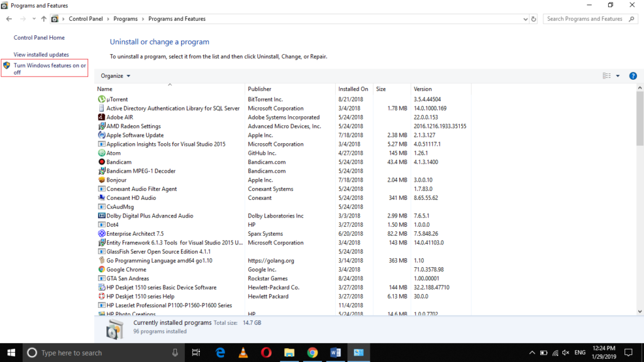Screen dimensions: 644x362
Task: Click the Atom program icon
Action: [x=101, y=153]
